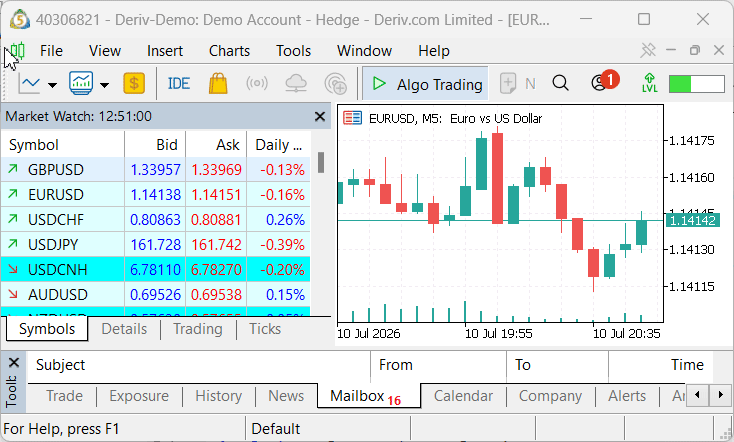Open the search magnifier icon
Screen dimensions: 734x442
(x=560, y=83)
